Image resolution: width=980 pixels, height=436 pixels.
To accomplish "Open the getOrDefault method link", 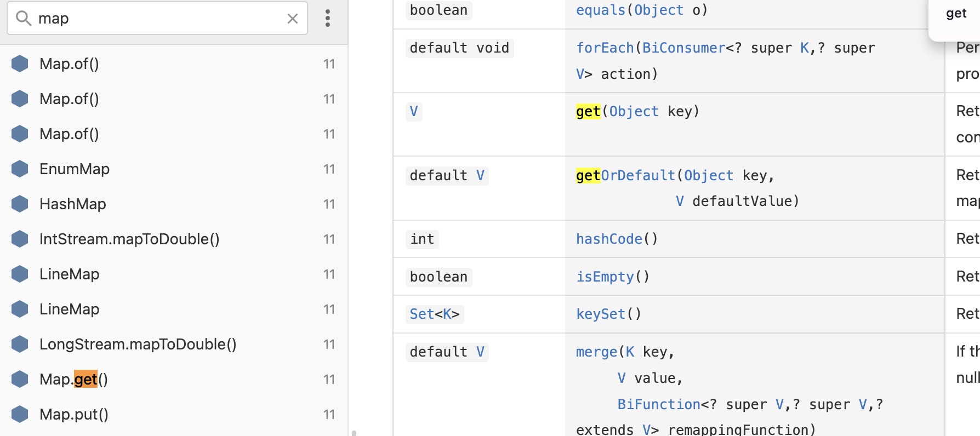I will tap(625, 175).
